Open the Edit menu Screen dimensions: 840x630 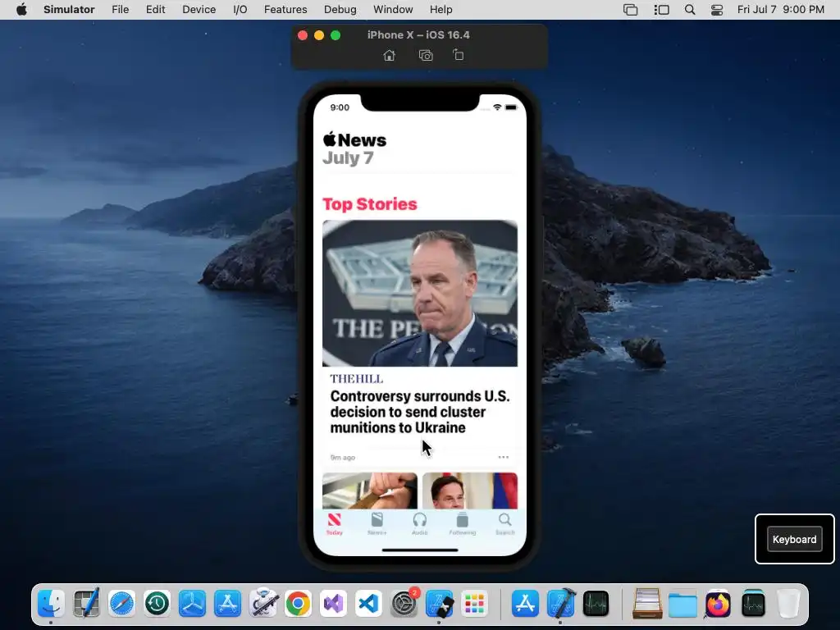(x=155, y=10)
